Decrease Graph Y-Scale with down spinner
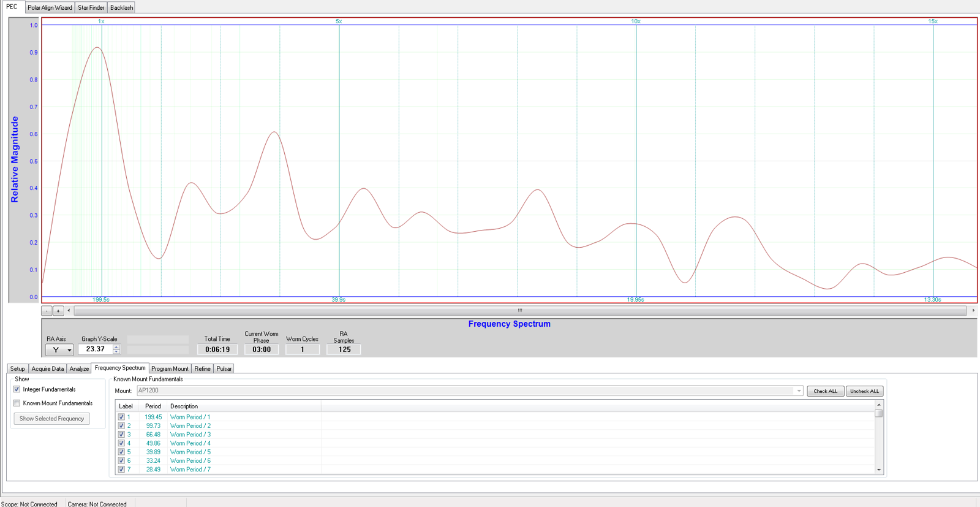This screenshot has width=980, height=507. [x=116, y=352]
